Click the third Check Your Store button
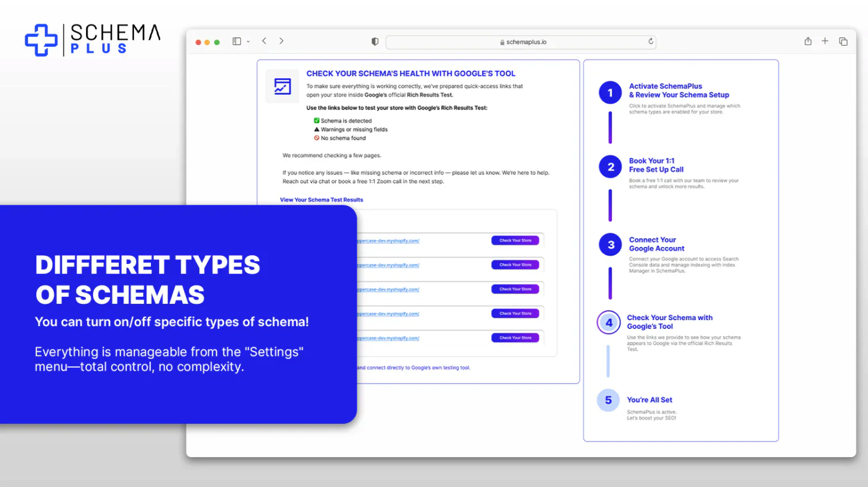This screenshot has width=868, height=487. click(515, 289)
